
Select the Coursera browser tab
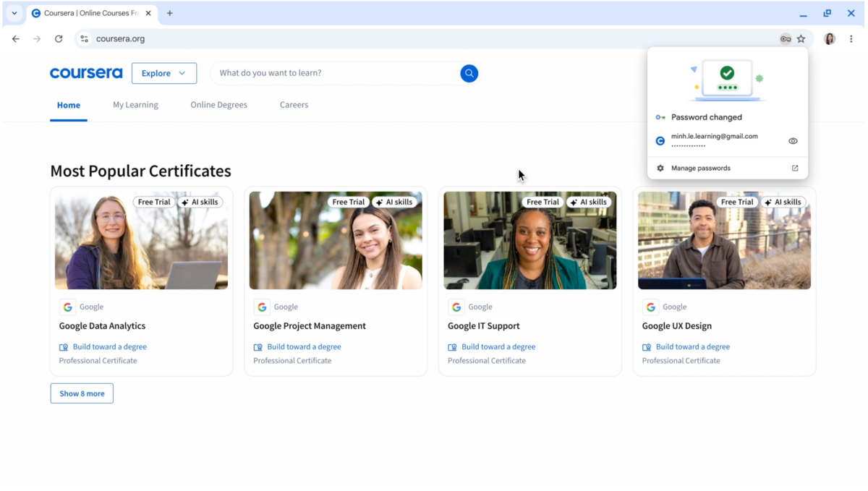coord(92,13)
